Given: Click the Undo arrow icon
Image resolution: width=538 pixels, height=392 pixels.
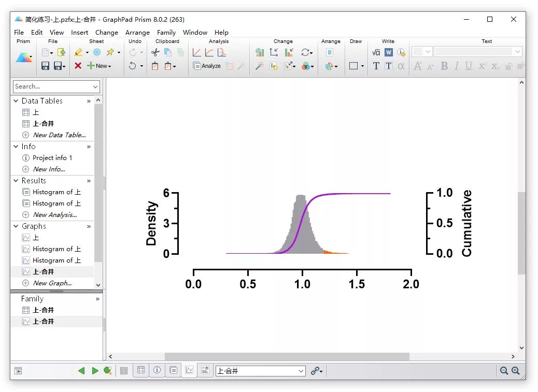Looking at the screenshot, I should pos(133,66).
